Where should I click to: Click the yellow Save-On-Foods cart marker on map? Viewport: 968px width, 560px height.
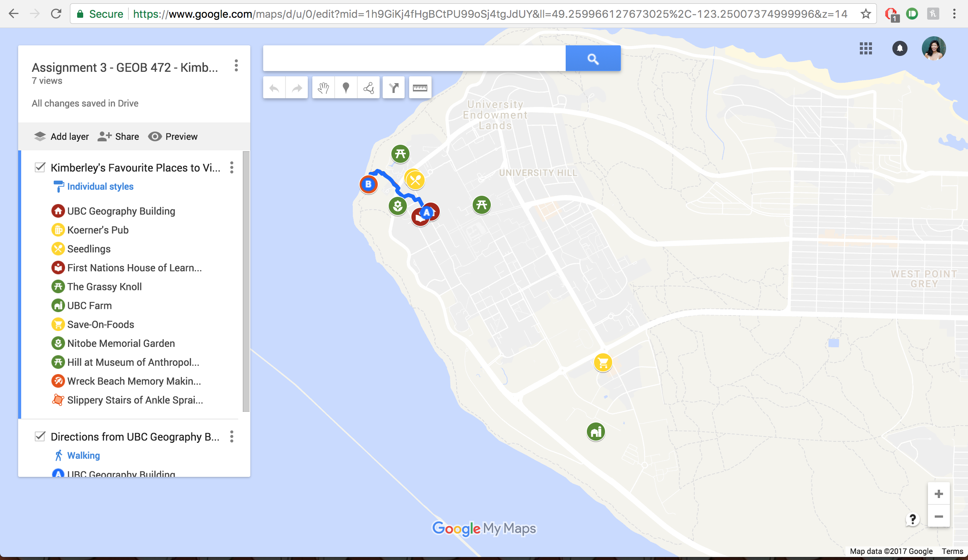603,362
